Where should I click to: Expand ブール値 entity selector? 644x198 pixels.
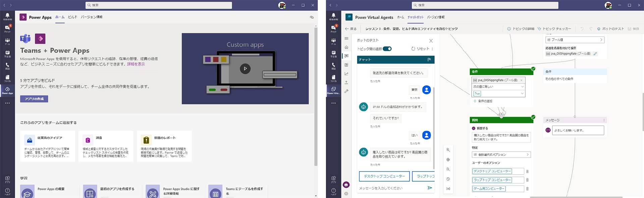pyautogui.click(x=575, y=40)
